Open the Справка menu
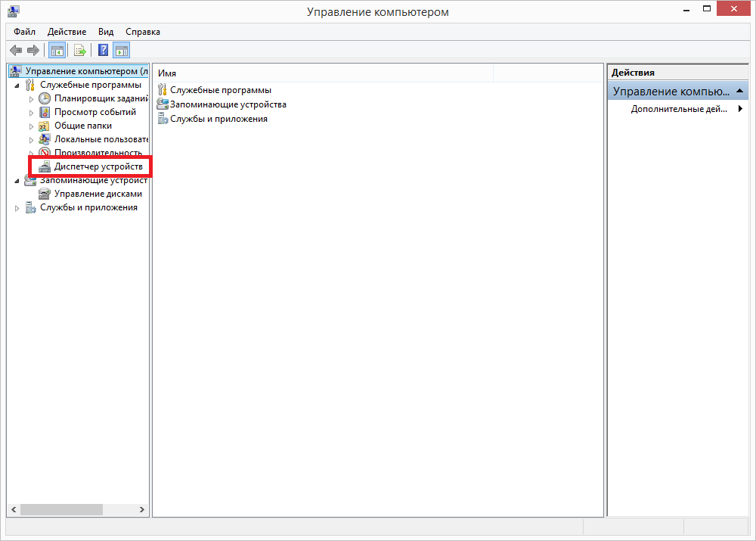756x541 pixels. click(143, 32)
